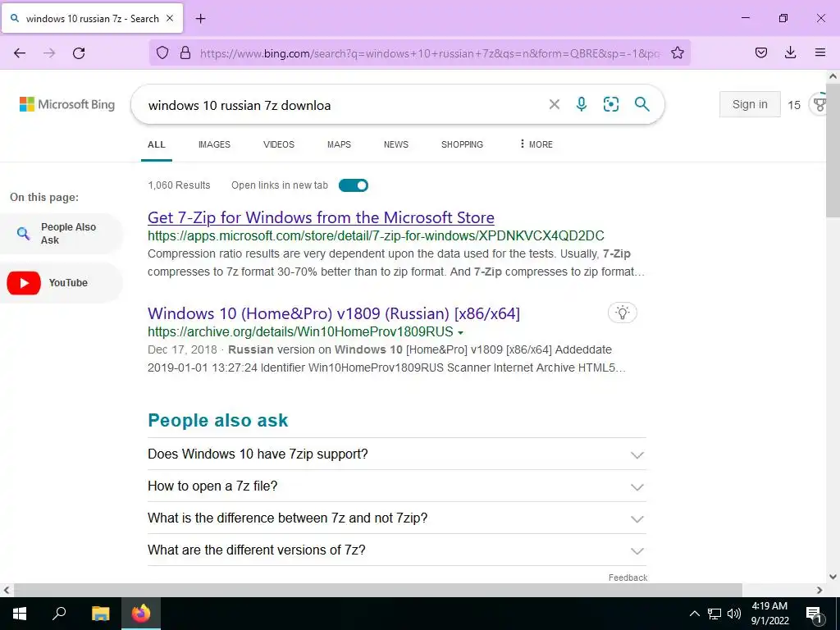This screenshot has width=840, height=630.
Task: Open taskbar search magnifier
Action: point(59,614)
